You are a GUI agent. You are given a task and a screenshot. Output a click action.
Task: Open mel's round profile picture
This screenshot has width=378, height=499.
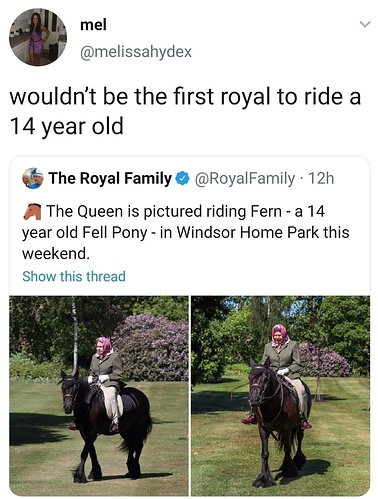pos(38,37)
